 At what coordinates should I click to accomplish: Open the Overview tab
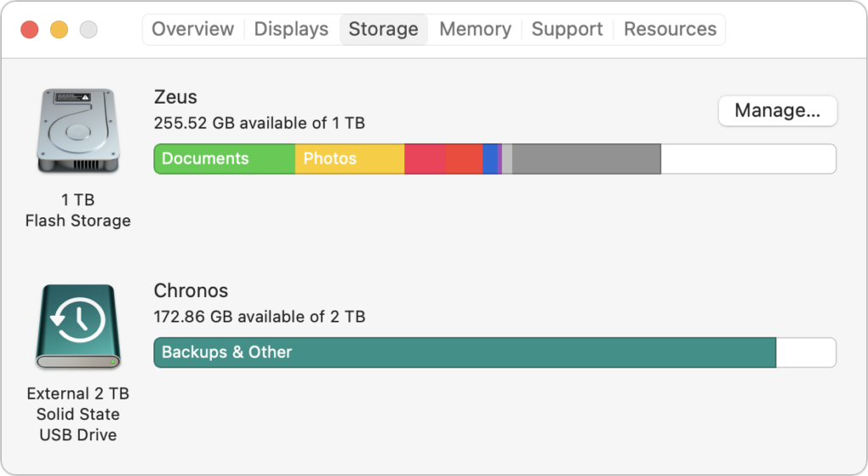click(x=192, y=29)
